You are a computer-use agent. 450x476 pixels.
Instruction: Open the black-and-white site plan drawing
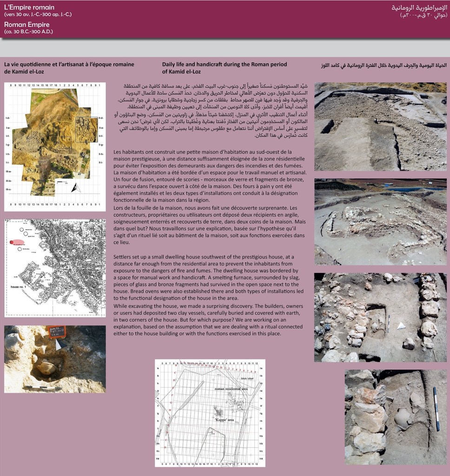point(55,268)
